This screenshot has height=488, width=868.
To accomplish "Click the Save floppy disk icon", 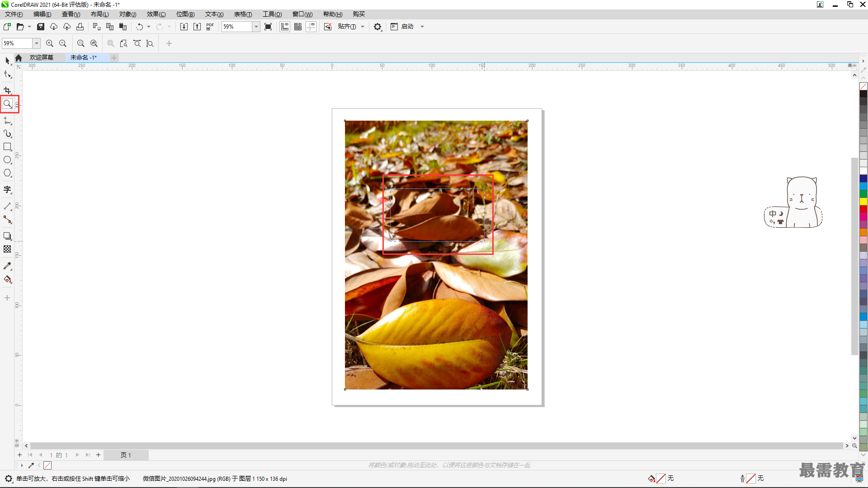I will pyautogui.click(x=41, y=27).
